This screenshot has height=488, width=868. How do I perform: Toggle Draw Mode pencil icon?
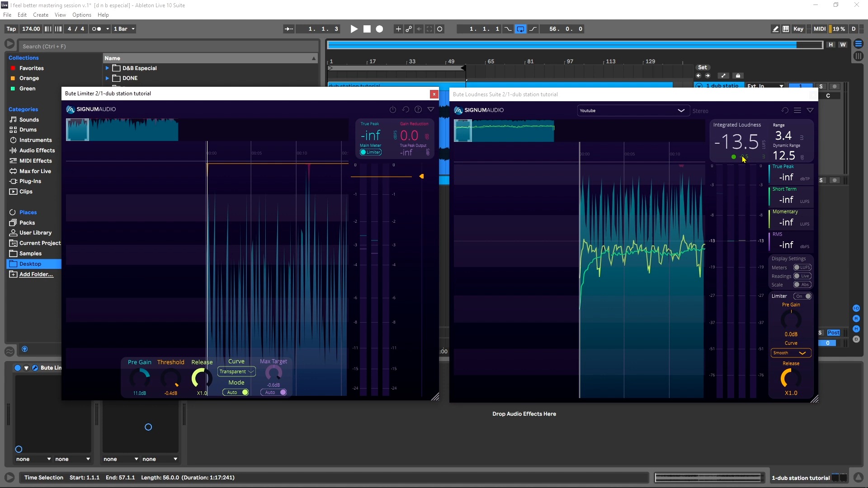coord(776,29)
